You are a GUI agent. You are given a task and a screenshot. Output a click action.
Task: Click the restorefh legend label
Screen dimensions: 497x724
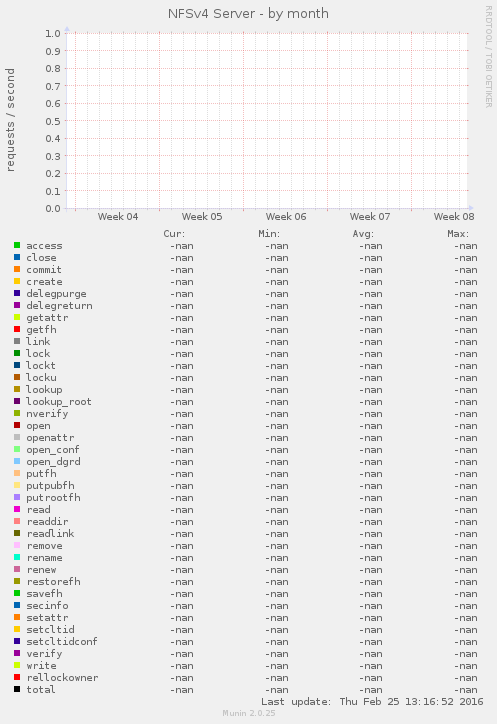coord(53,582)
